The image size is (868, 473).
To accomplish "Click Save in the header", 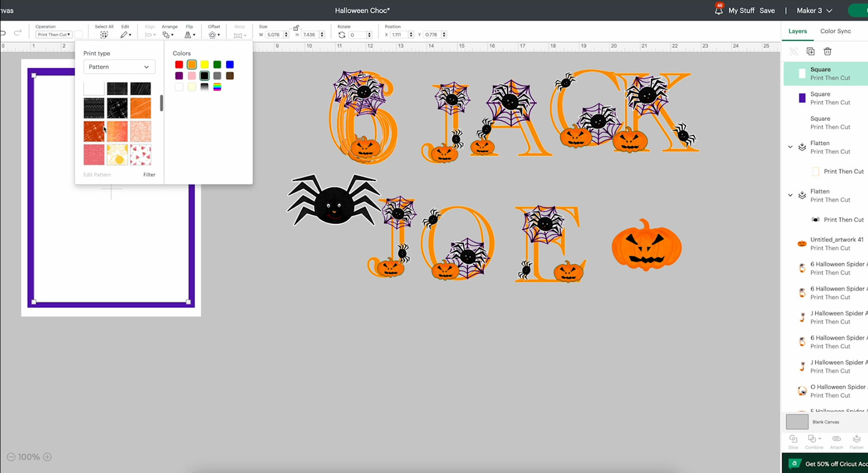I will click(x=767, y=10).
